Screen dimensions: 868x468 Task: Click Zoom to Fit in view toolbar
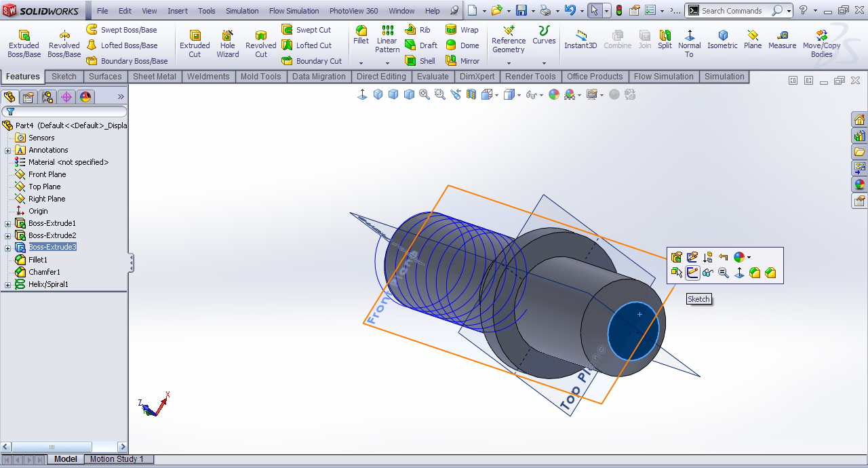(x=425, y=94)
